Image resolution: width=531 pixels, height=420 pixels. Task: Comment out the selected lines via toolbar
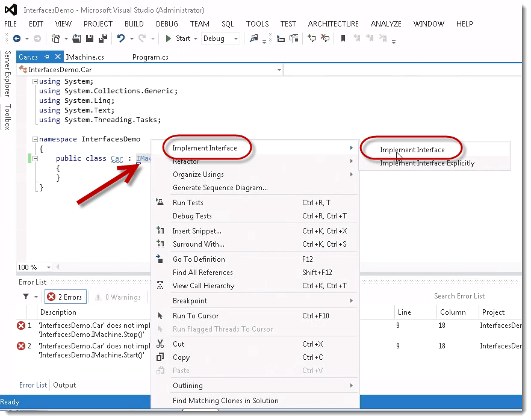point(312,39)
